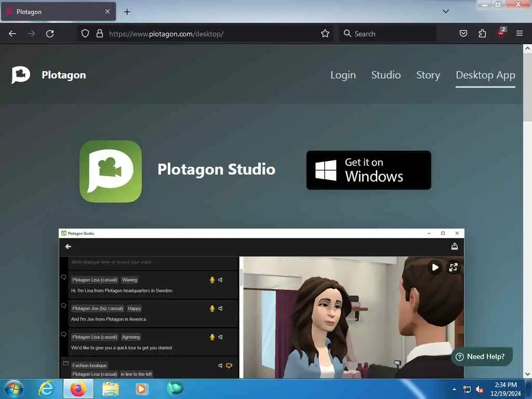The width and height of the screenshot is (532, 399).
Task: Open the Need Help? widget
Action: coord(481,356)
